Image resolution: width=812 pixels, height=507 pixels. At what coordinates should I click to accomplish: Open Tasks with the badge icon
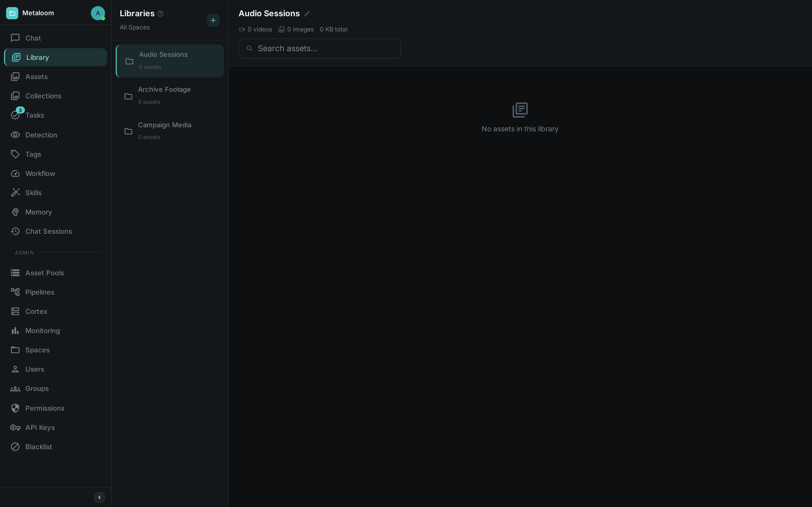(16, 115)
